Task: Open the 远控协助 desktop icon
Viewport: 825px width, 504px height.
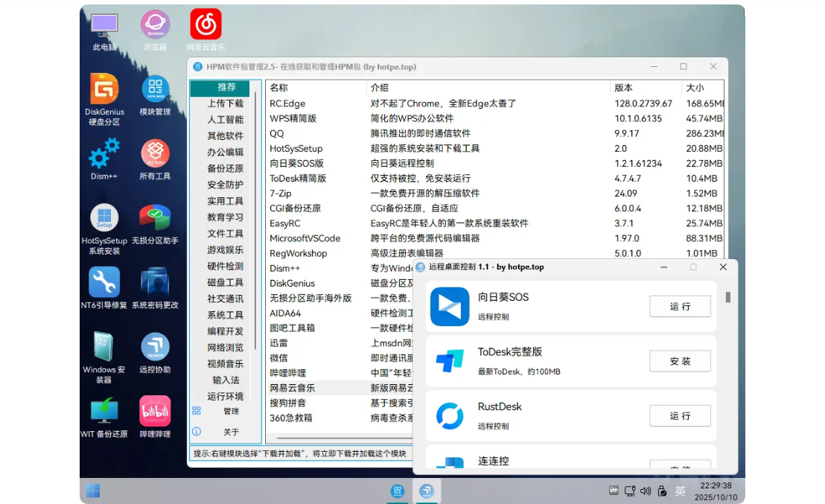Action: coord(155,353)
